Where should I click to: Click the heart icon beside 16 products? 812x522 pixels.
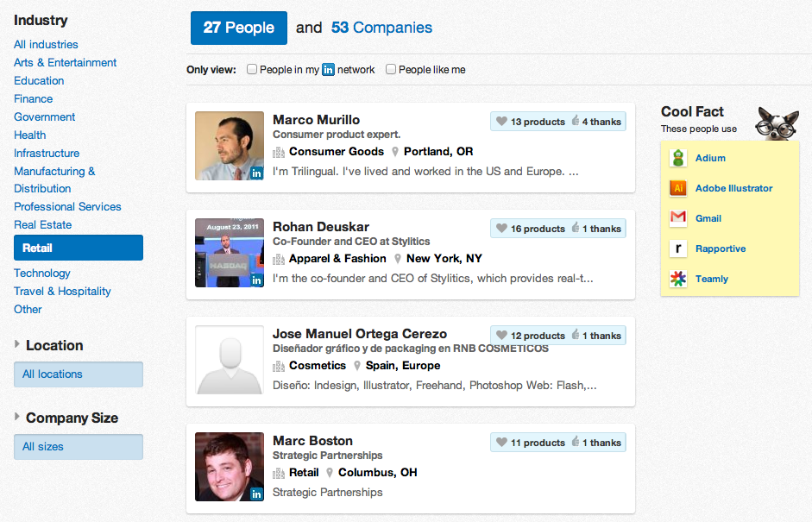tap(501, 229)
